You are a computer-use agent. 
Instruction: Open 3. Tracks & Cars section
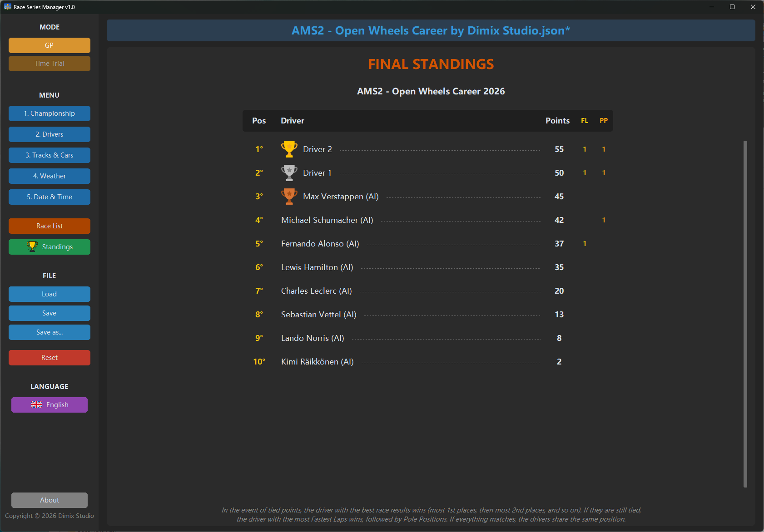tap(50, 155)
